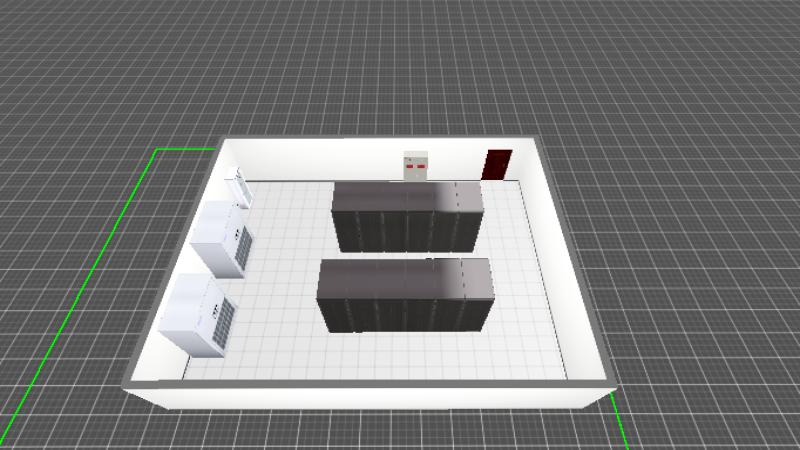Image resolution: width=800 pixels, height=450 pixels.
Task: Click the green boundary line at bottom right
Action: click(620, 420)
